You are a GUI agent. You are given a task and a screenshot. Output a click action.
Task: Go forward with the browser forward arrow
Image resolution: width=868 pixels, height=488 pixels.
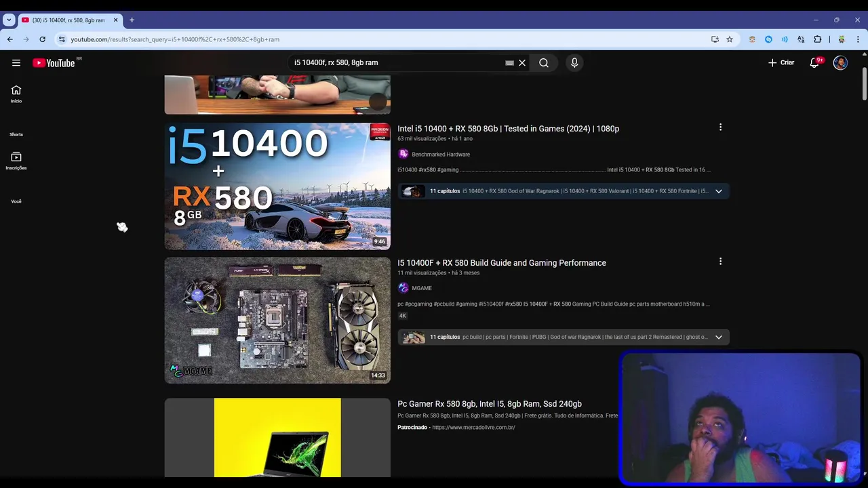click(x=26, y=39)
